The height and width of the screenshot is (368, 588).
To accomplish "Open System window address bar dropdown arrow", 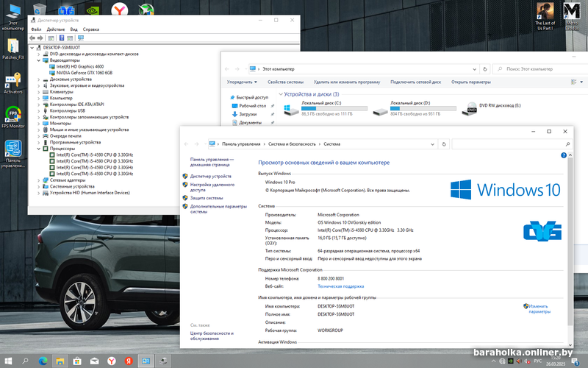I will coord(432,144).
